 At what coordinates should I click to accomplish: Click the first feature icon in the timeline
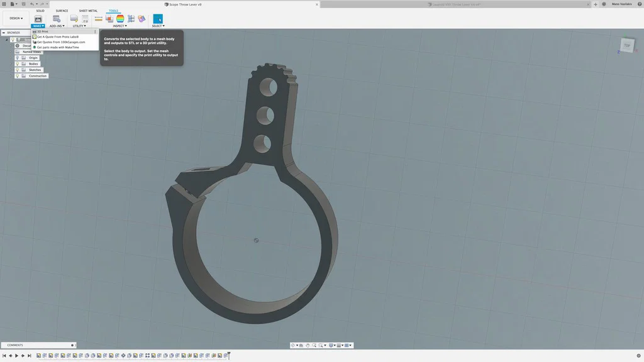click(x=37, y=356)
